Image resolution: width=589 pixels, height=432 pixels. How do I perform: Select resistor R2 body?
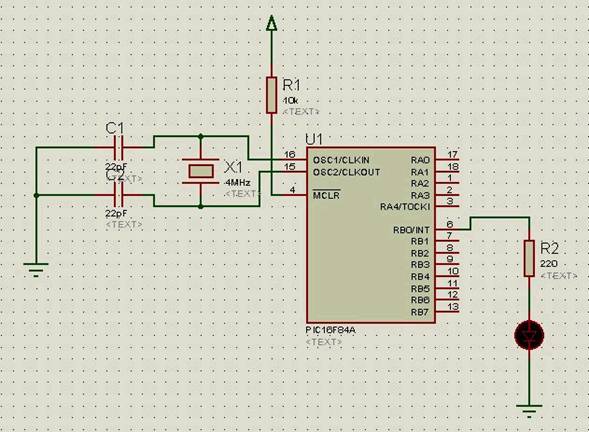529,259
